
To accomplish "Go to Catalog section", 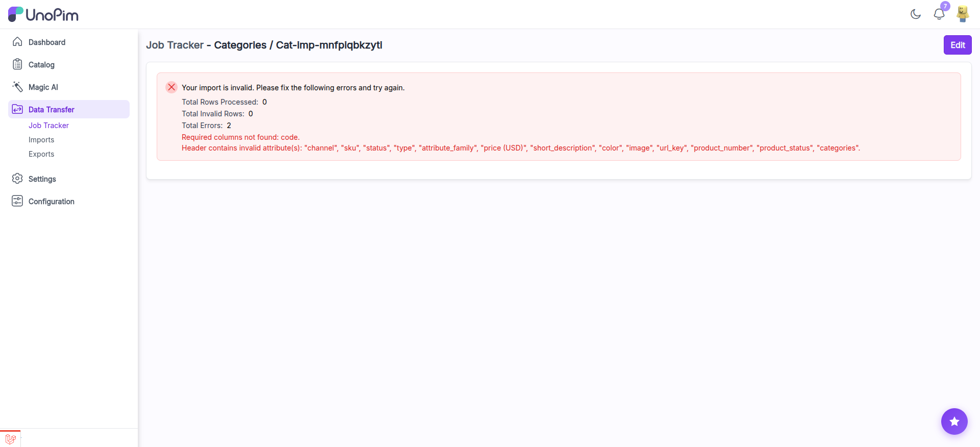I will point(41,65).
